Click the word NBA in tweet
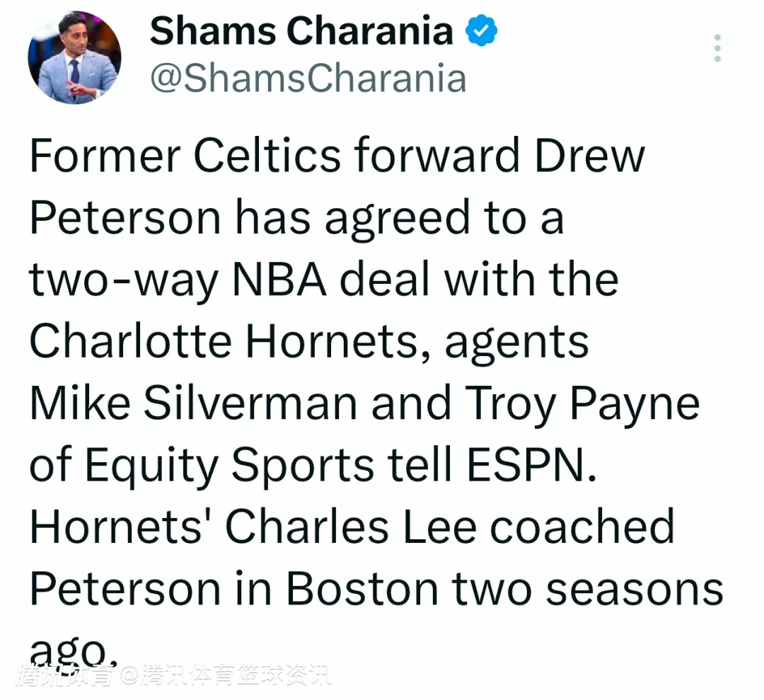Image resolution: width=764 pixels, height=700 pixels. tap(279, 279)
